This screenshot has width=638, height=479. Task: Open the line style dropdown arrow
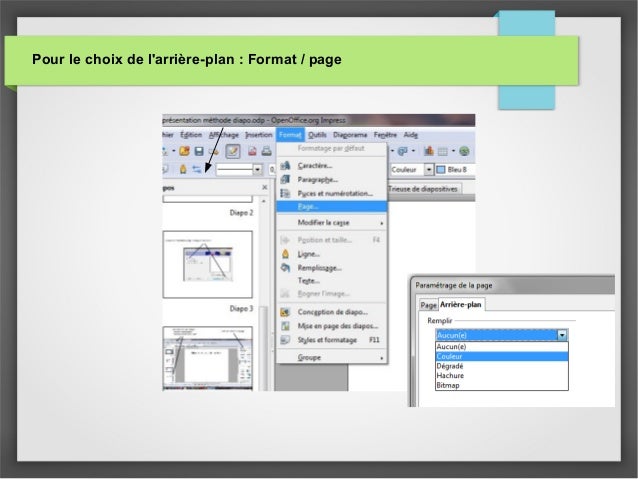(x=257, y=170)
